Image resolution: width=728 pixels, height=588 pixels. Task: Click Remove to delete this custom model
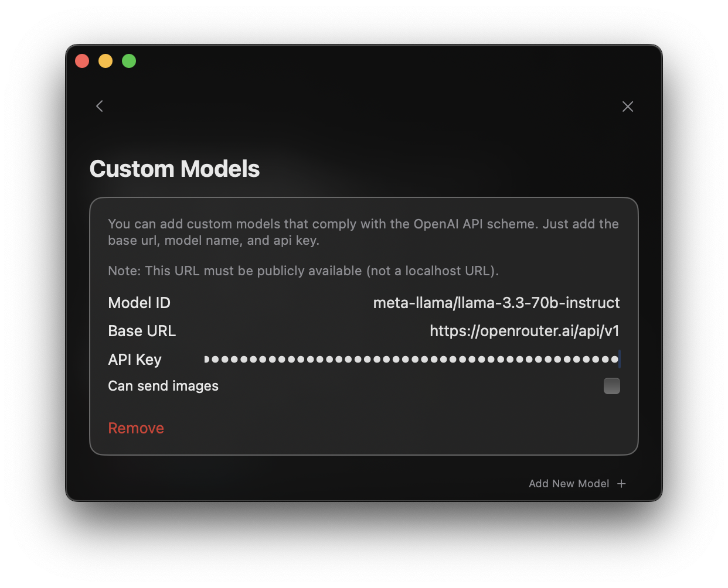[135, 428]
